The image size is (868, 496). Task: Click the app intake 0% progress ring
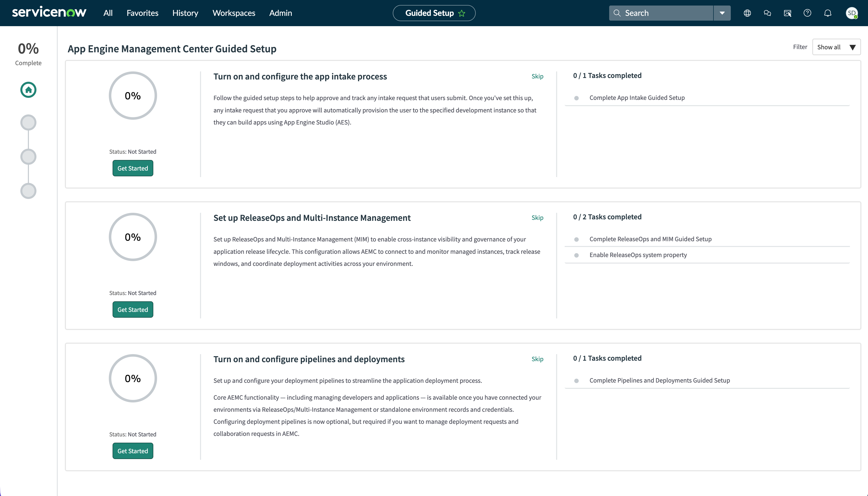pos(133,96)
